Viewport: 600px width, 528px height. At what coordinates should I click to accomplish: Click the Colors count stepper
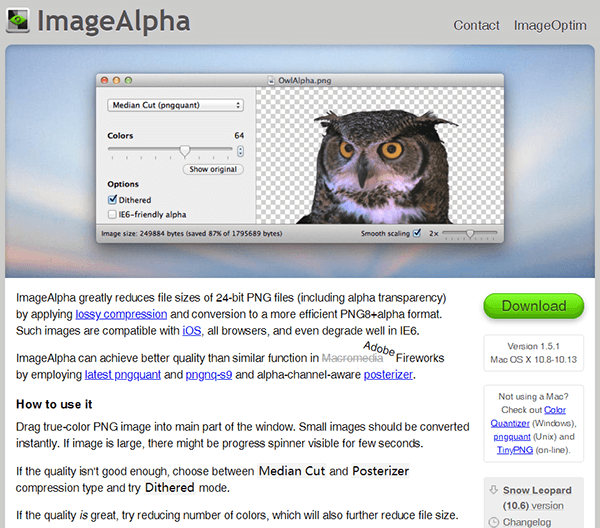coord(240,151)
